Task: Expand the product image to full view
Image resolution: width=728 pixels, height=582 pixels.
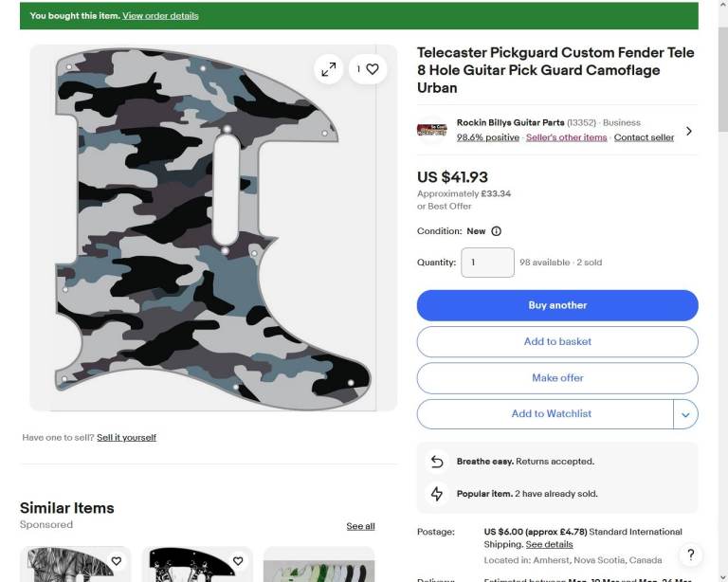Action: [328, 69]
